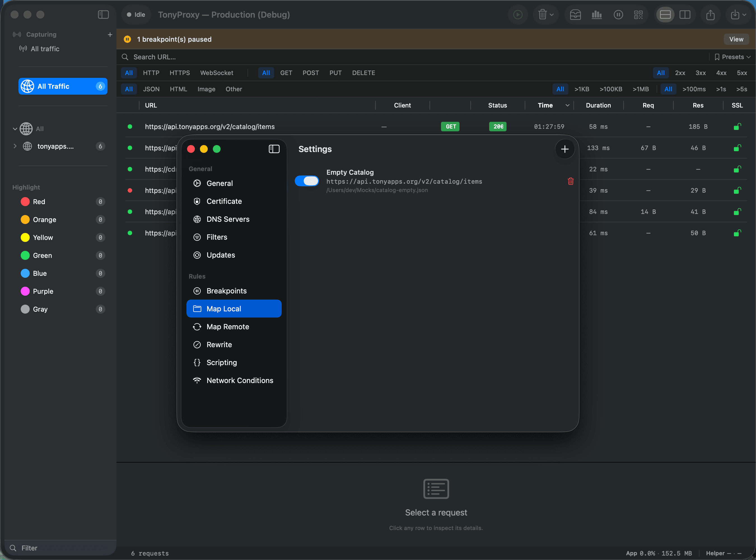
Task: Select the Map Local rules item
Action: point(234,309)
